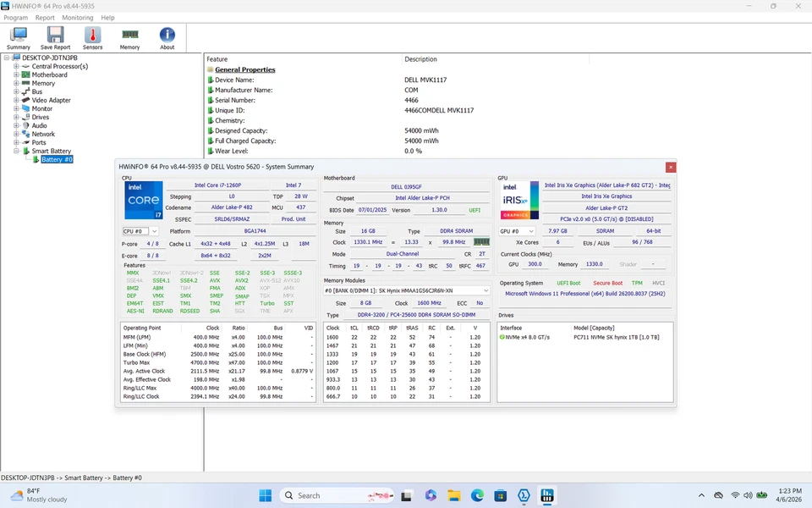812x508 pixels.
Task: Expand the Memory tree node
Action: (16, 83)
